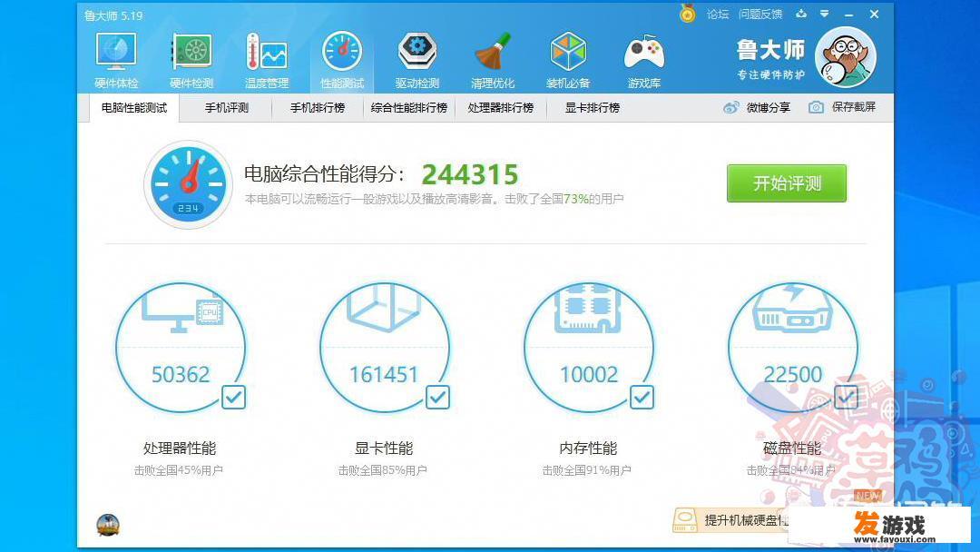The image size is (980, 552).
Task: Switch to the 处理器排行榜 tab
Action: tap(501, 108)
